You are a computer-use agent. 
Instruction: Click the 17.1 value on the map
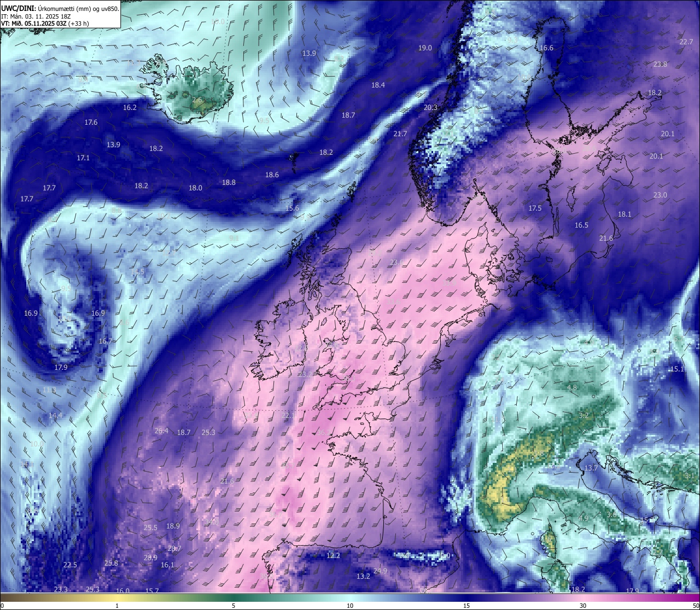(x=83, y=158)
